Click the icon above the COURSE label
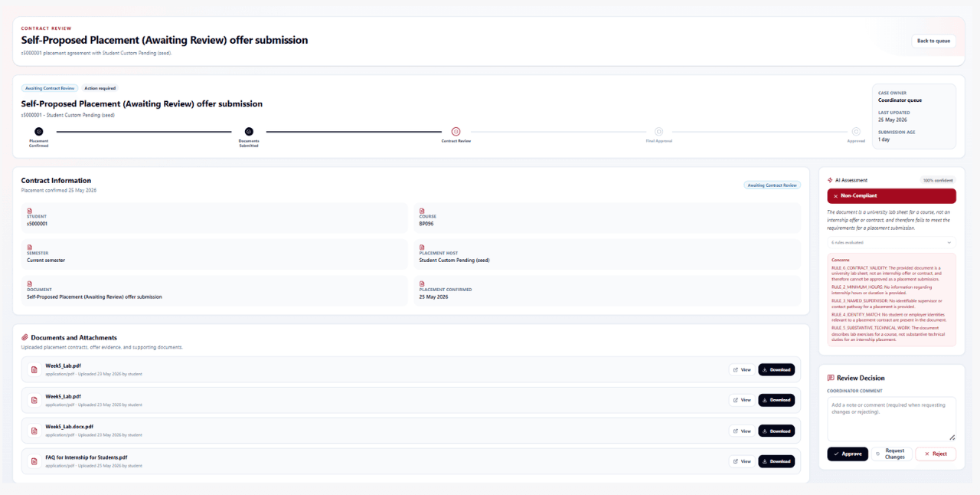 point(422,211)
